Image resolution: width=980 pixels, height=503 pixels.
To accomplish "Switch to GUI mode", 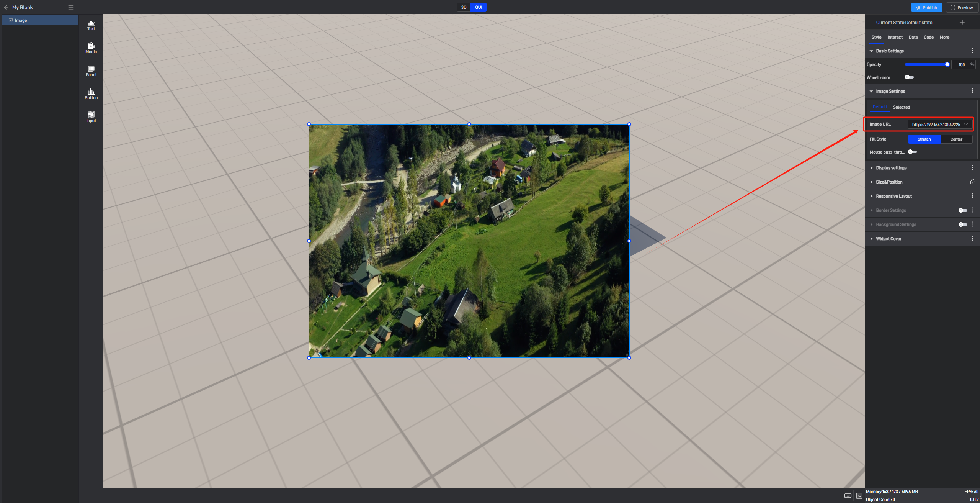I will point(479,7).
